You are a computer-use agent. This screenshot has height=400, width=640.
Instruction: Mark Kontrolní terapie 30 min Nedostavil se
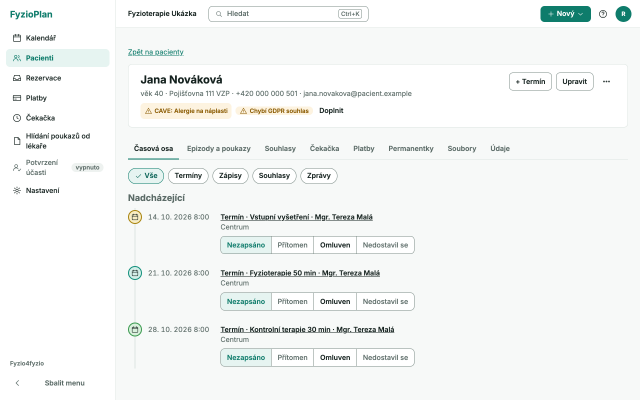pyautogui.click(x=385, y=358)
